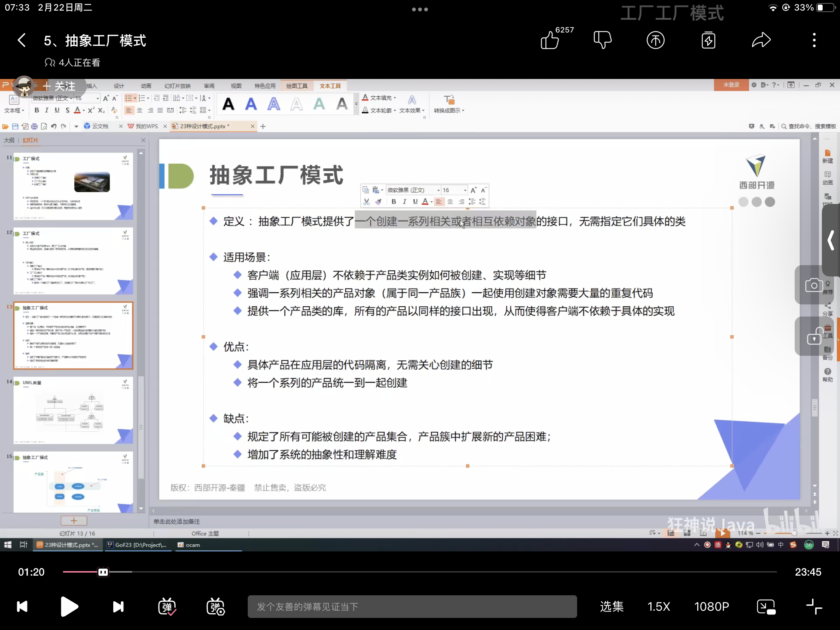Toggle bold in the ribbon

(37, 110)
